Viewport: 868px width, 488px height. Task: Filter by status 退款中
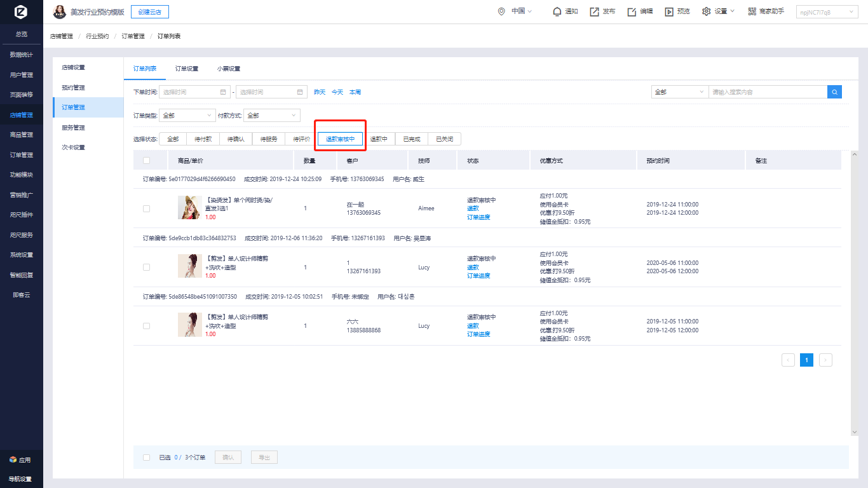pyautogui.click(x=379, y=139)
